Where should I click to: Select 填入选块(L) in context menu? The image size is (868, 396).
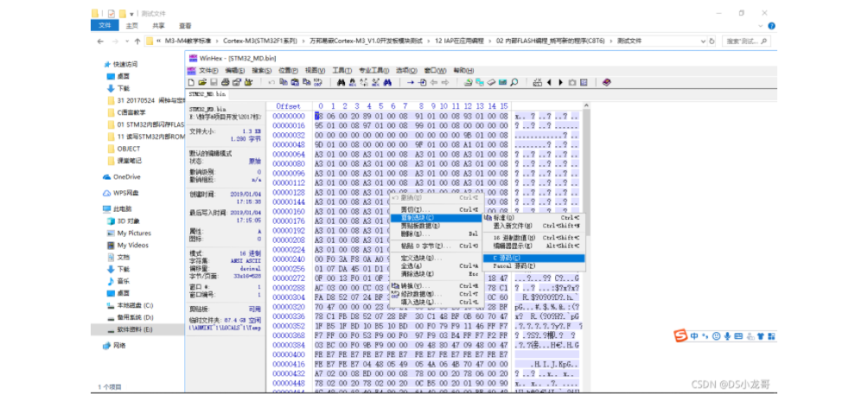pyautogui.click(x=436, y=302)
